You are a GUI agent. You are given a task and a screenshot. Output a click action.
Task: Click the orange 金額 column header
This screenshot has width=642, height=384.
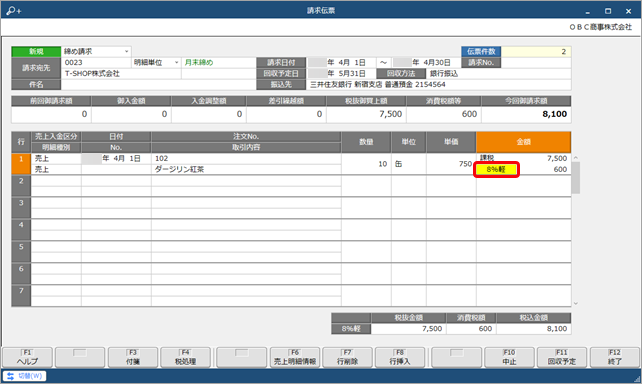pos(523,142)
